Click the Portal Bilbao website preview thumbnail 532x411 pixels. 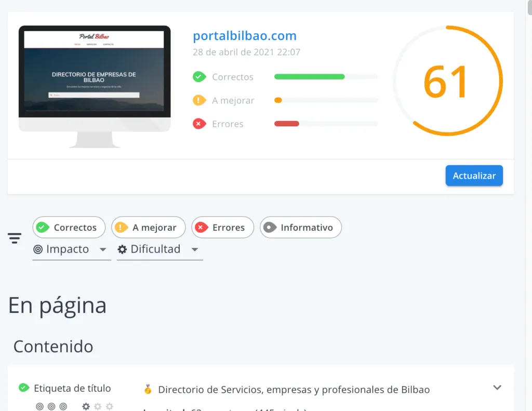(95, 87)
